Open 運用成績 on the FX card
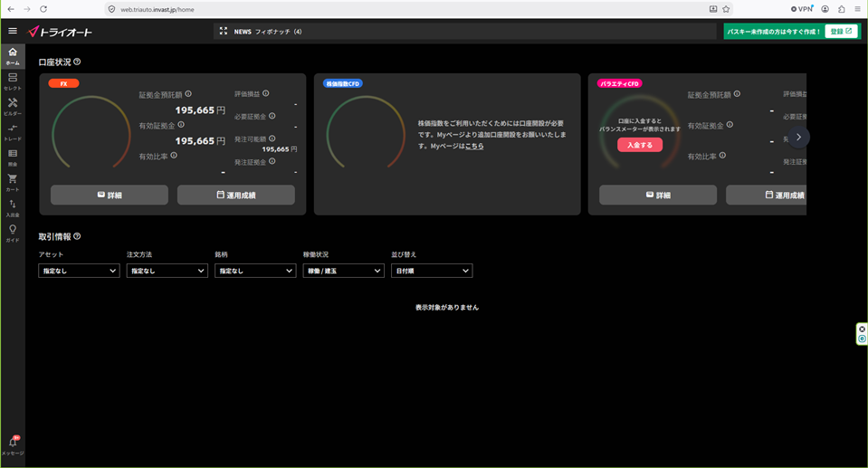 [x=236, y=195]
